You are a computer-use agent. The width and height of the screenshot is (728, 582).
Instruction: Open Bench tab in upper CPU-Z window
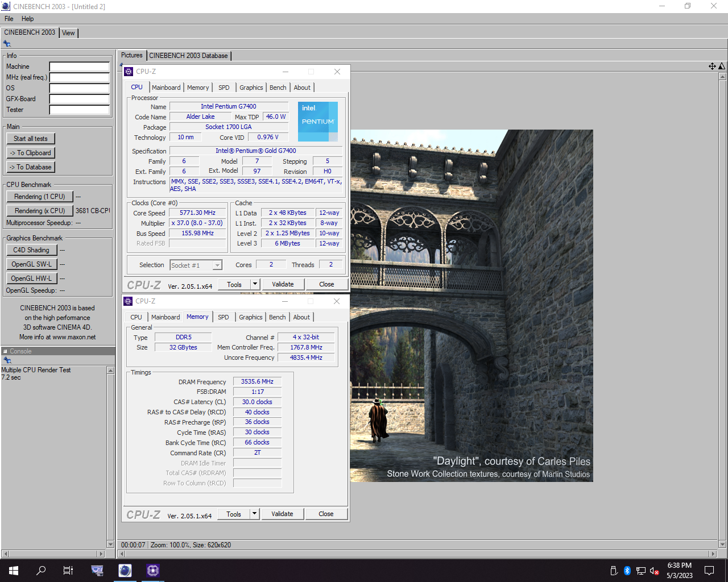click(x=278, y=88)
